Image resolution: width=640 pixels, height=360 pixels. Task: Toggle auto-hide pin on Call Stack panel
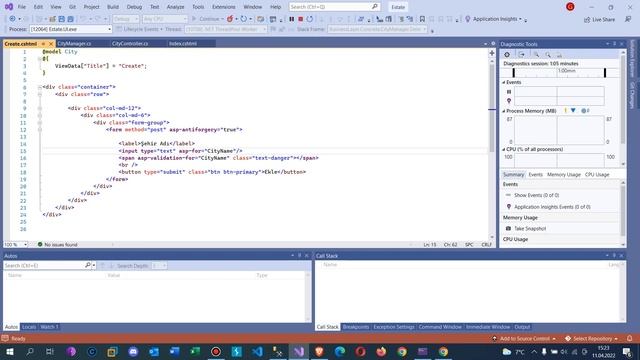(614, 256)
